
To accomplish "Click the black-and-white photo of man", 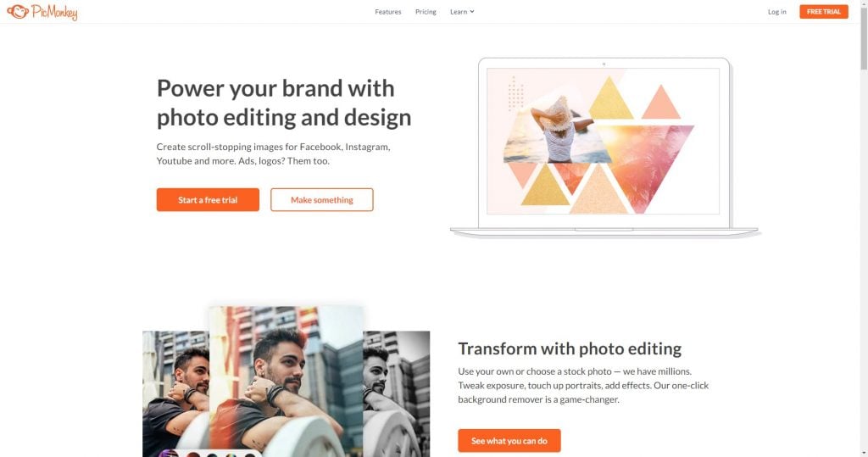I will click(x=397, y=394).
